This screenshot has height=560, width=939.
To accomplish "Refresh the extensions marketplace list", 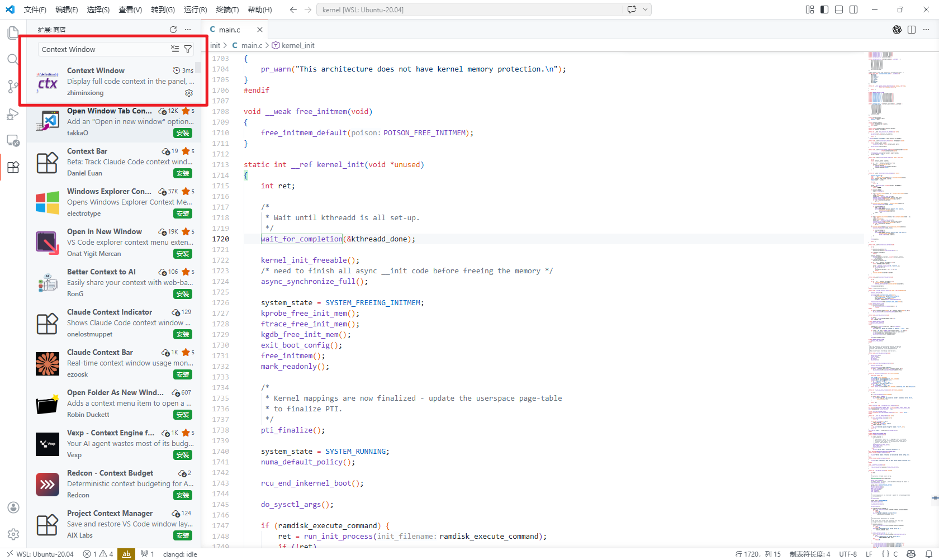I will (173, 30).
